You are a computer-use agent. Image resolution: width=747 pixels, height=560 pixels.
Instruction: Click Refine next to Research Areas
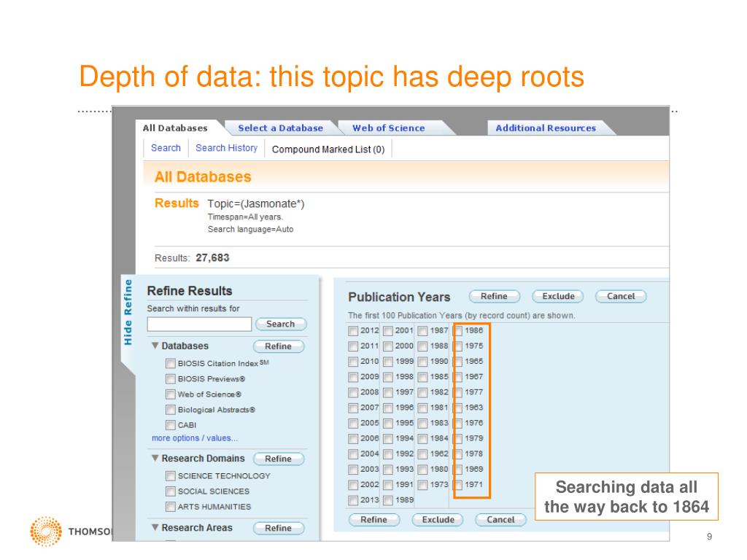(x=278, y=528)
